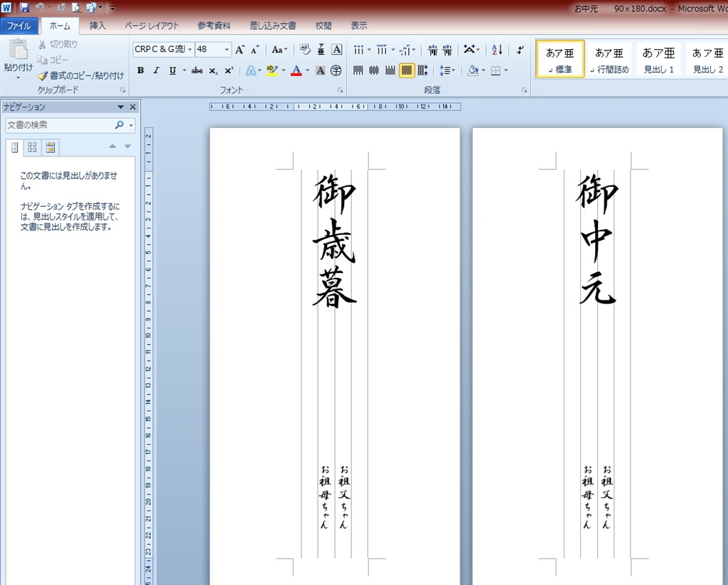Toggle Distribute alignment icon

click(x=422, y=70)
